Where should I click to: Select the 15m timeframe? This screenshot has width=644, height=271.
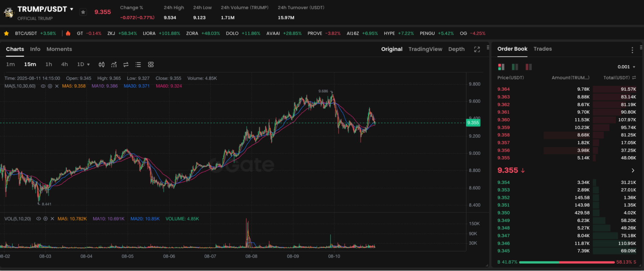click(30, 64)
